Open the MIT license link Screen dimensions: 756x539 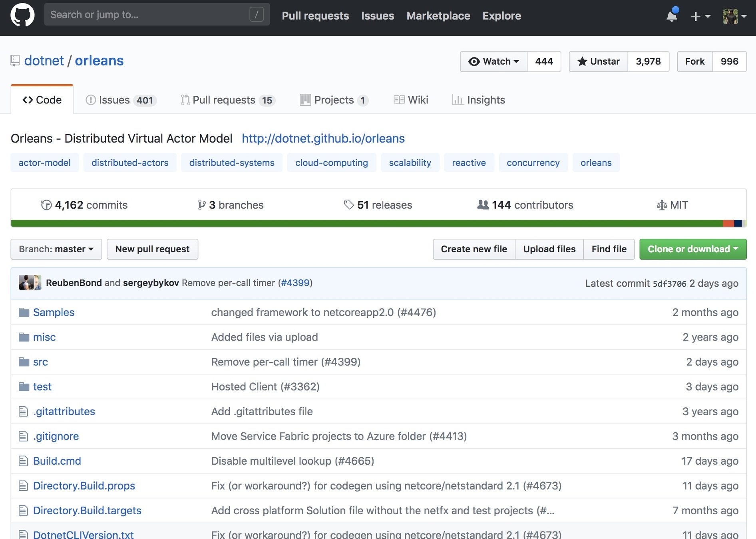click(x=672, y=205)
